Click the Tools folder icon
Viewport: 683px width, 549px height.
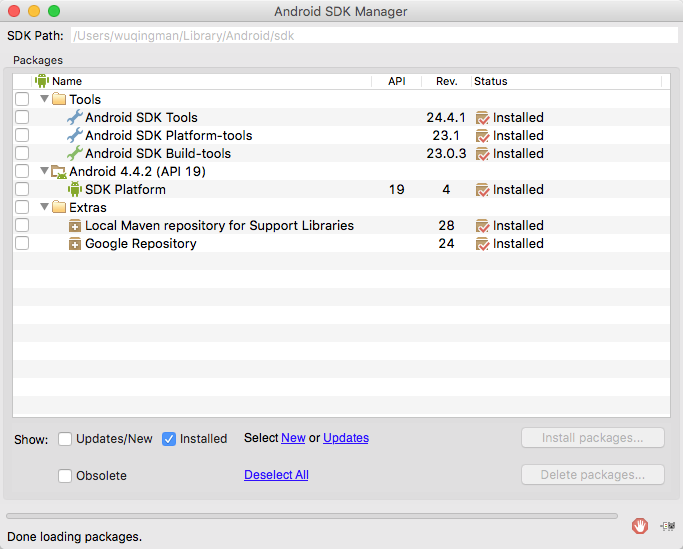(59, 99)
